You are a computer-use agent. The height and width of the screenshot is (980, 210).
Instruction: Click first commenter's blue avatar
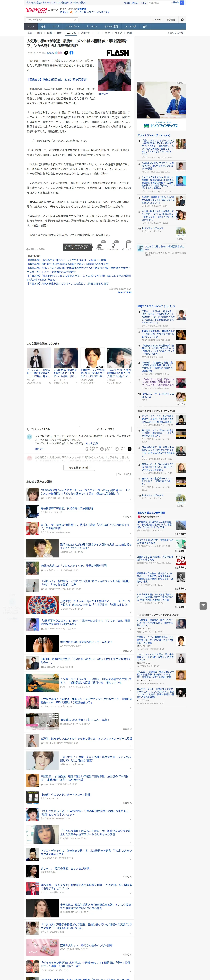(29, 437)
